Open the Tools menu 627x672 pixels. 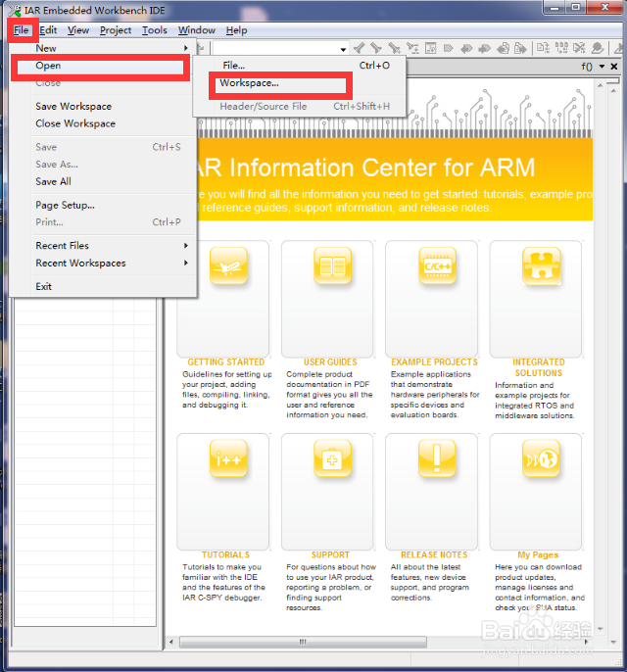[x=154, y=30]
